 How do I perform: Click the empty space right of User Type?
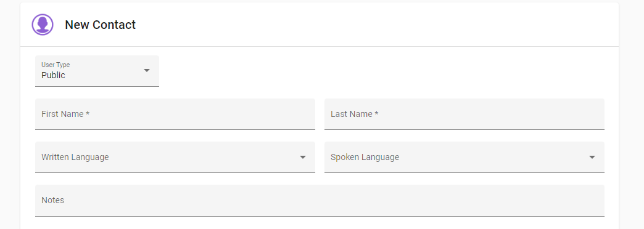382,71
